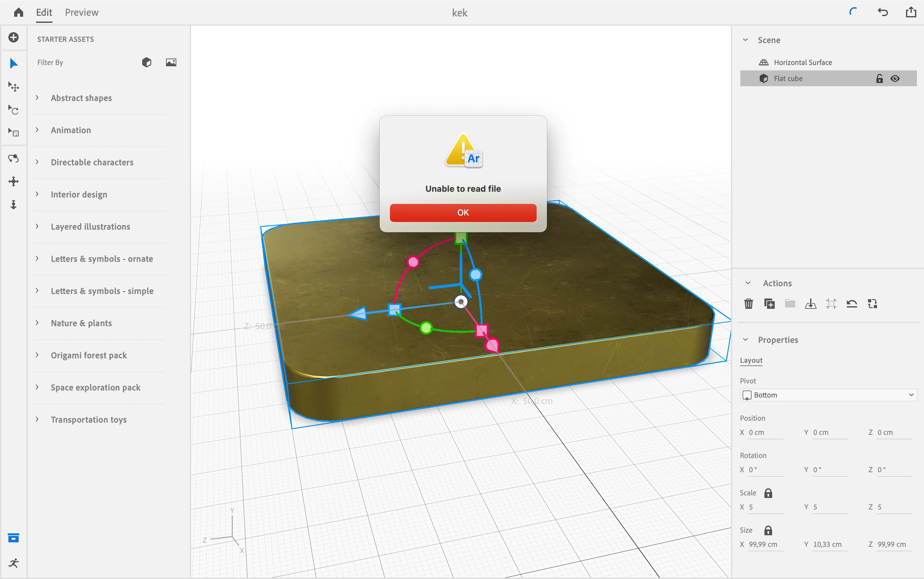
Task: Toggle visibility of the Flat cube
Action: pos(895,78)
